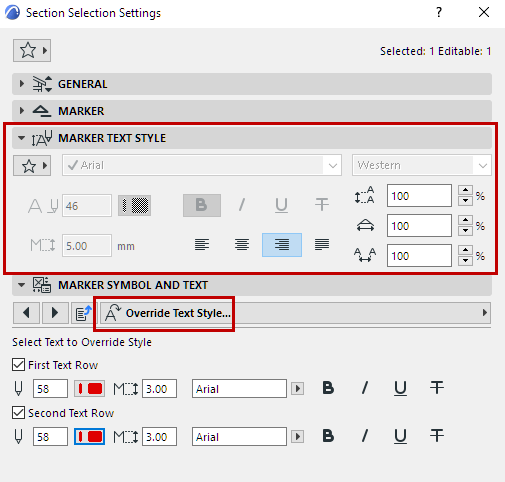505x482 pixels.
Task: Go to next settings page arrow
Action: (55, 313)
